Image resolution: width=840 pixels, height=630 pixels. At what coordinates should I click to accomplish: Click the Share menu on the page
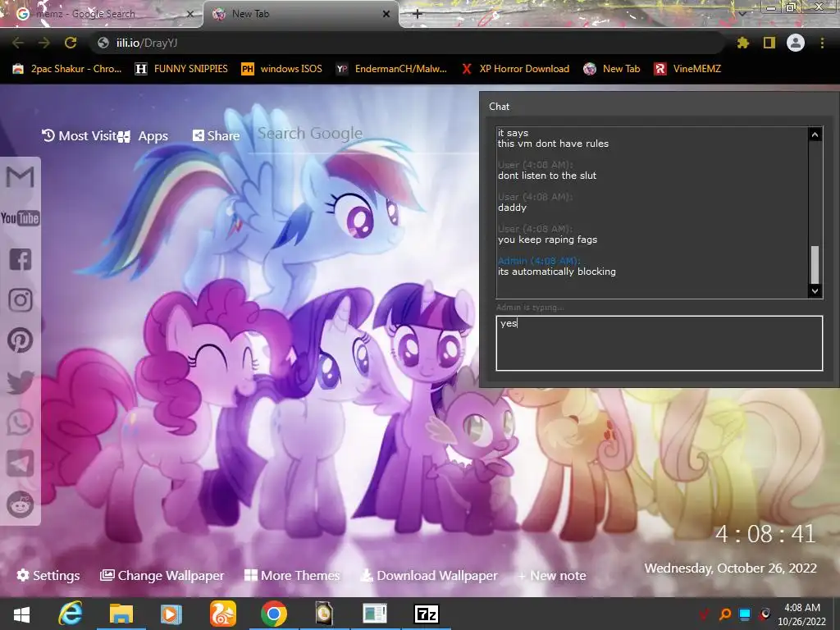pos(216,135)
